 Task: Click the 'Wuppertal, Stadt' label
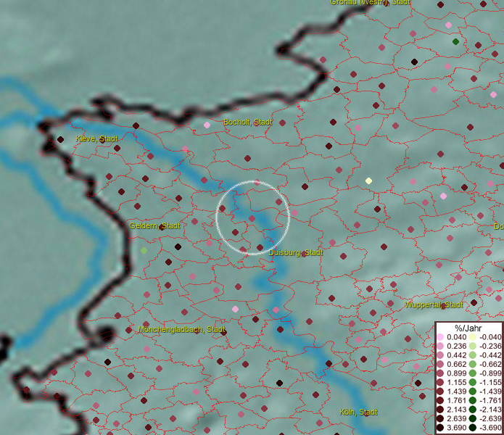point(434,304)
